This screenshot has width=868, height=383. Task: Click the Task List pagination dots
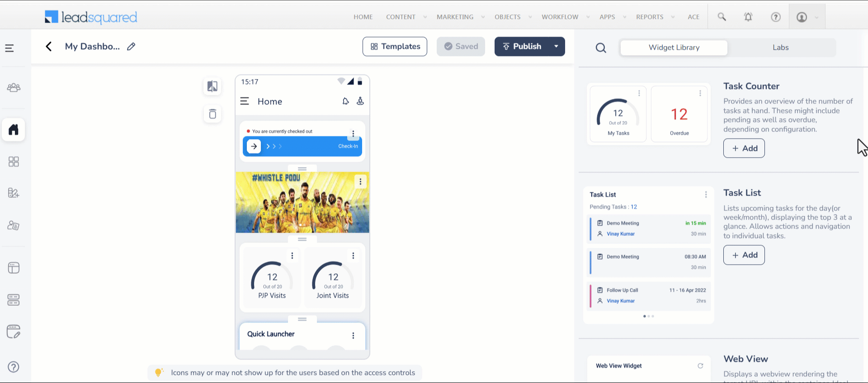pos(649,316)
